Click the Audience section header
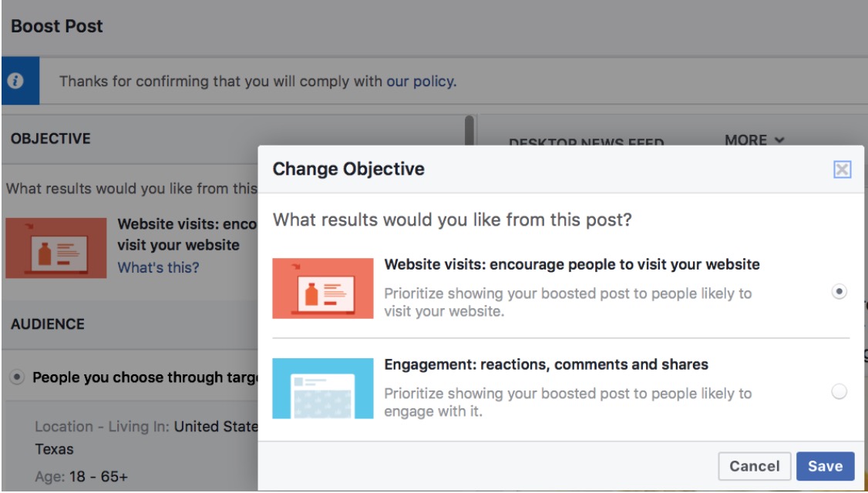The width and height of the screenshot is (868, 493). [48, 324]
